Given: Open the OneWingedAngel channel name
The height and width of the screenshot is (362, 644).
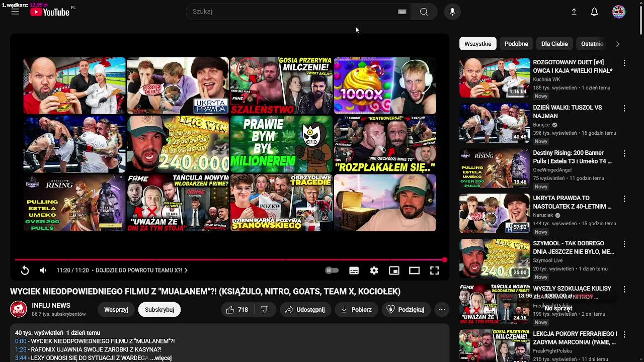Looking at the screenshot, I should (552, 170).
